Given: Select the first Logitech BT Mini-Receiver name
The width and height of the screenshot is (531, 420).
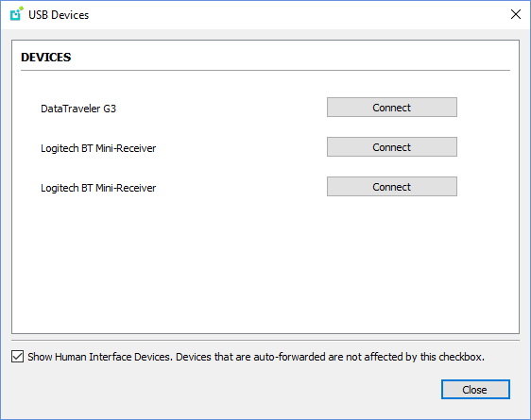Looking at the screenshot, I should [x=98, y=148].
